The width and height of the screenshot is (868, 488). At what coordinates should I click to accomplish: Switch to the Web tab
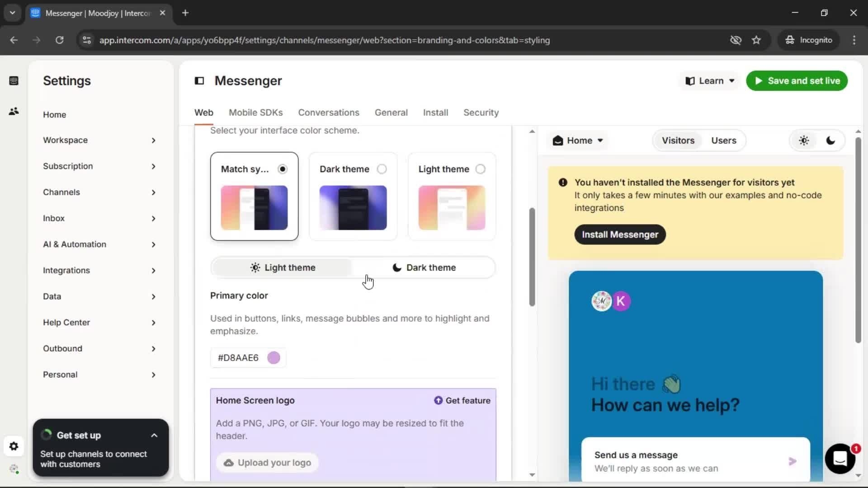click(204, 113)
